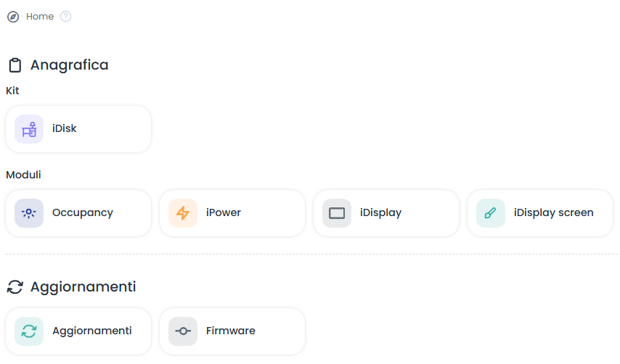
Task: Click the purple iDisk desk icon
Action: point(29,129)
